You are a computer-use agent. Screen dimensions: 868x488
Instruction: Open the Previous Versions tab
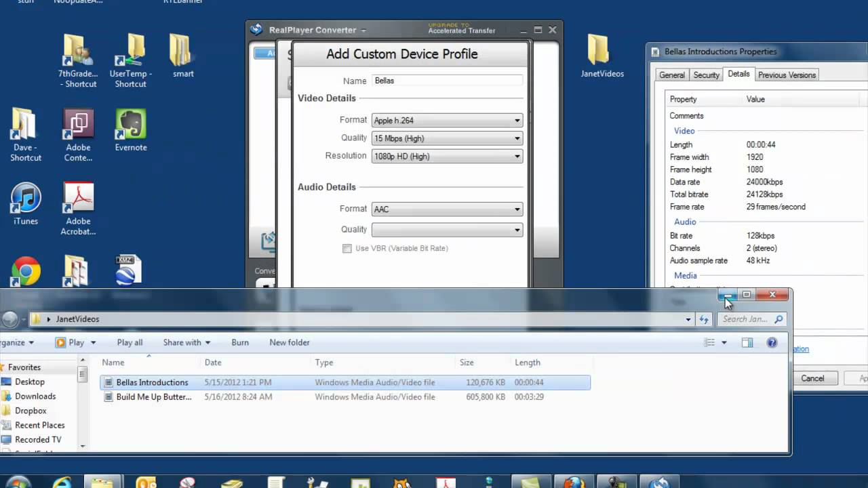tap(787, 75)
